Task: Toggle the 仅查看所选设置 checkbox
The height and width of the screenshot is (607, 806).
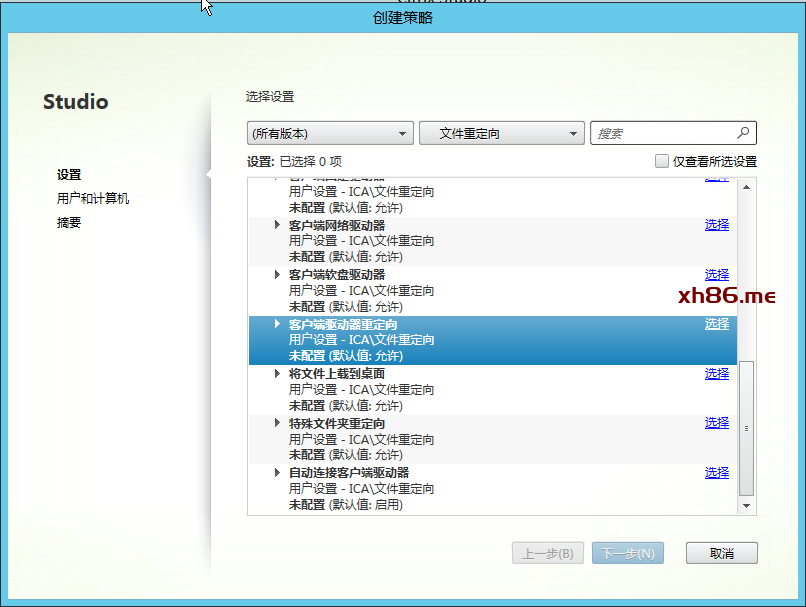Action: pyautogui.click(x=661, y=161)
